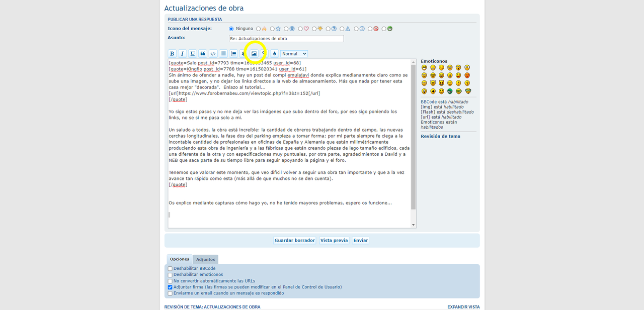Open the Actualizaciones de obra topic title
This screenshot has height=310, width=644.
tap(204, 8)
